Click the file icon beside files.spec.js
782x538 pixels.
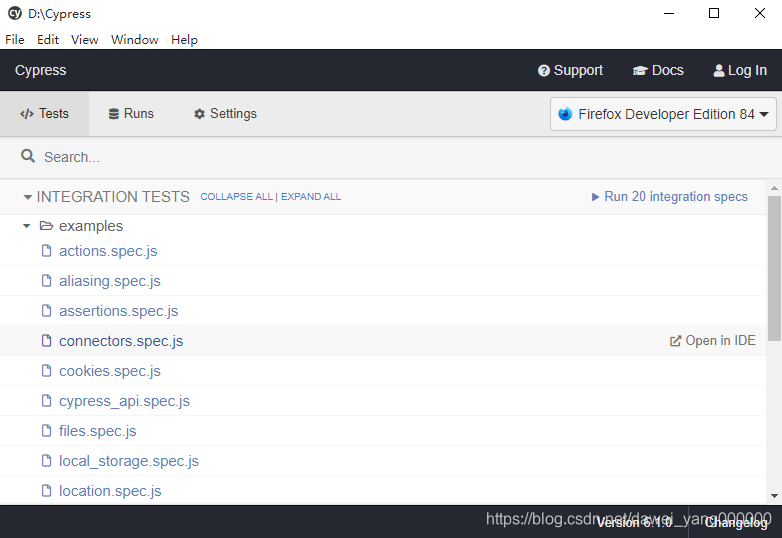click(x=46, y=430)
